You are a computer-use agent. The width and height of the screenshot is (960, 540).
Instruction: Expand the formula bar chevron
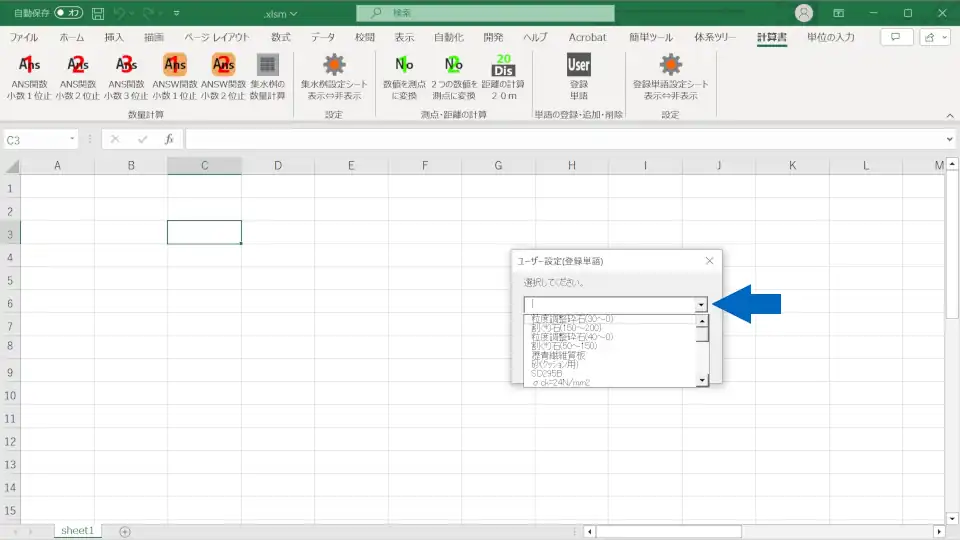950,139
